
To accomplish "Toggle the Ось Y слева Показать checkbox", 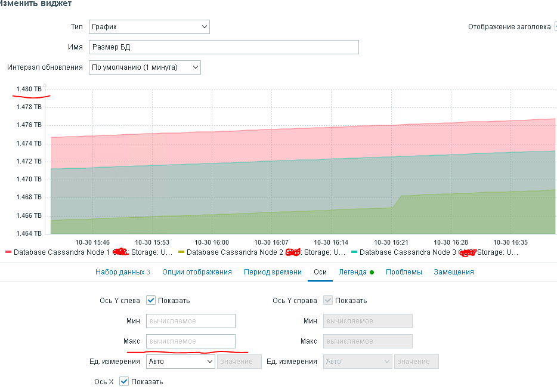I will click(151, 300).
